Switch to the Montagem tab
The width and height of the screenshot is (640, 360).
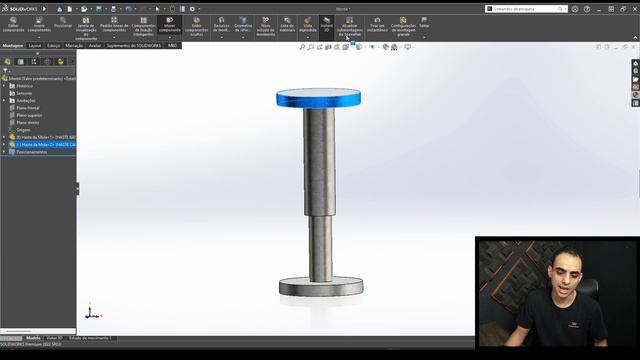tap(13, 46)
